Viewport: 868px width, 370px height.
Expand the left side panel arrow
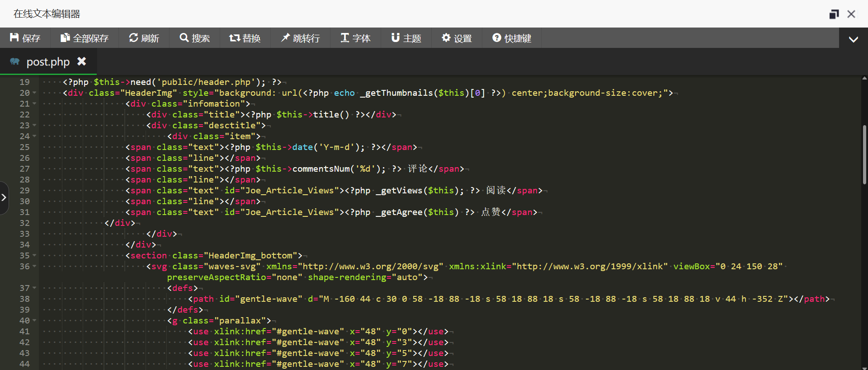(4, 197)
